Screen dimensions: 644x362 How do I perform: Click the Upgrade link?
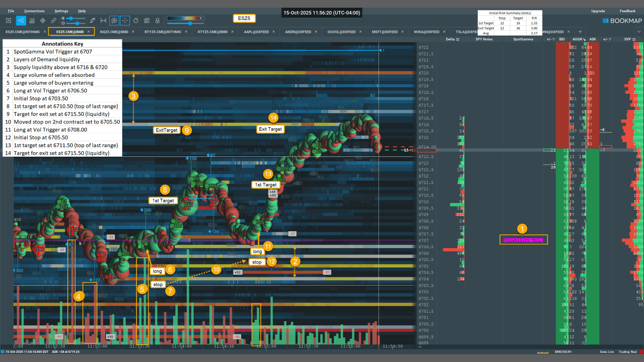click(x=598, y=11)
